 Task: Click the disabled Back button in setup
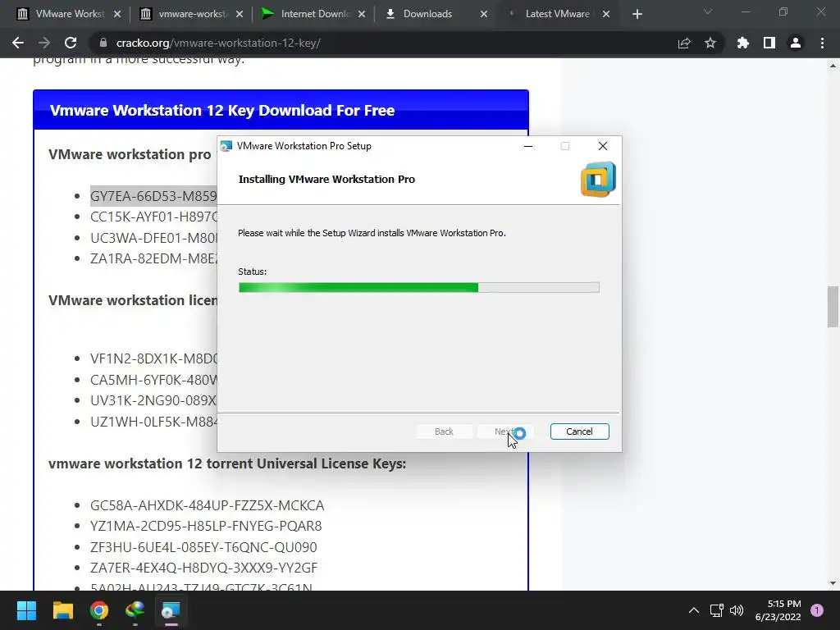pos(444,431)
